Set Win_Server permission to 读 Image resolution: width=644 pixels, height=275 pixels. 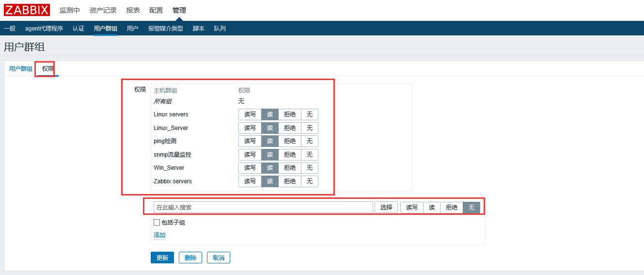pos(270,168)
